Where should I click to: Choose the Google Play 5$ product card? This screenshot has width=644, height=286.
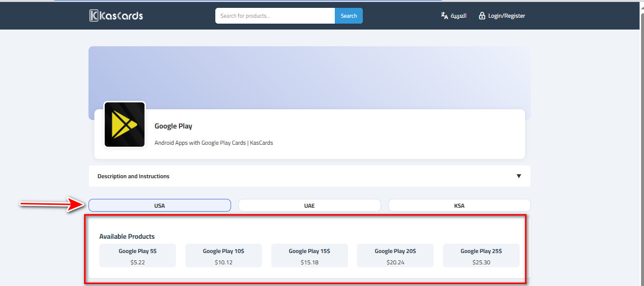(x=138, y=255)
